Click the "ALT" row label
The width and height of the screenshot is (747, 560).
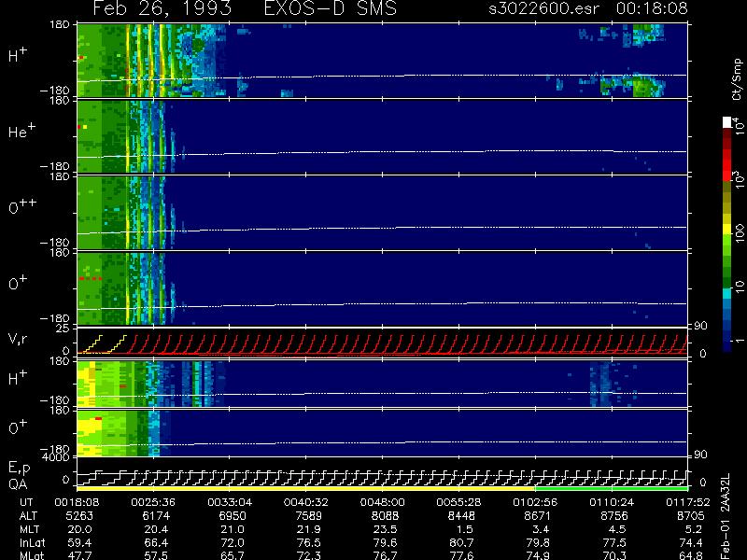(x=29, y=516)
